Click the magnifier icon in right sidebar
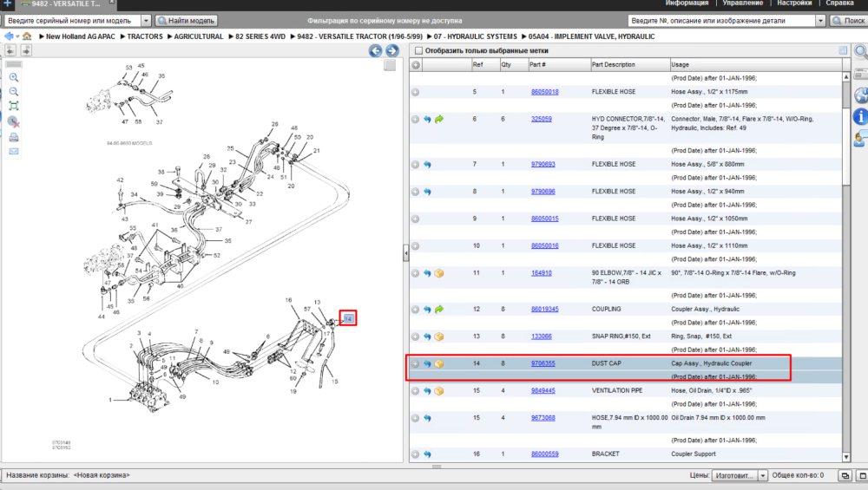The height and width of the screenshot is (490, 868). point(861,52)
